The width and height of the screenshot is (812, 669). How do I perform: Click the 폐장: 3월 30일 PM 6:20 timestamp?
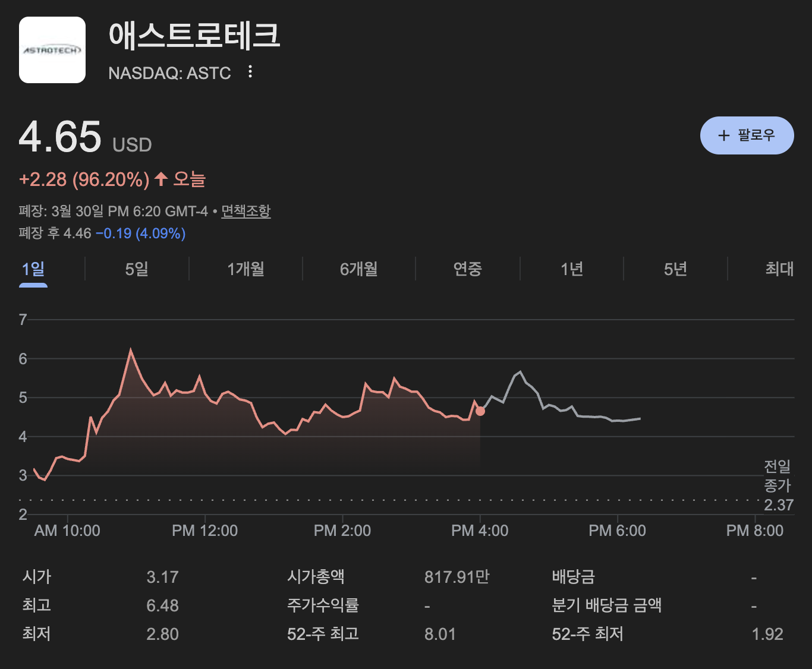coord(114,211)
